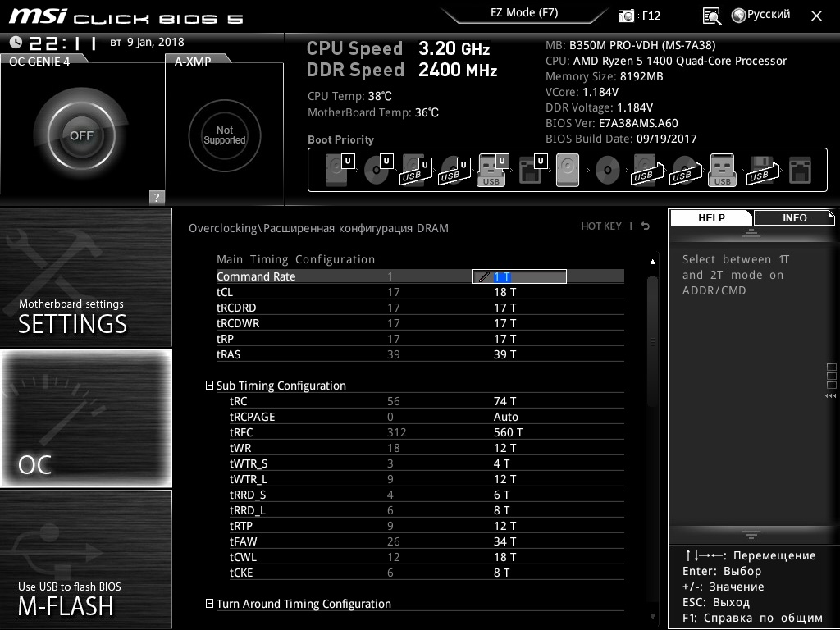
Task: Select the highlighted USB key boot device with U badge
Action: tap(492, 170)
